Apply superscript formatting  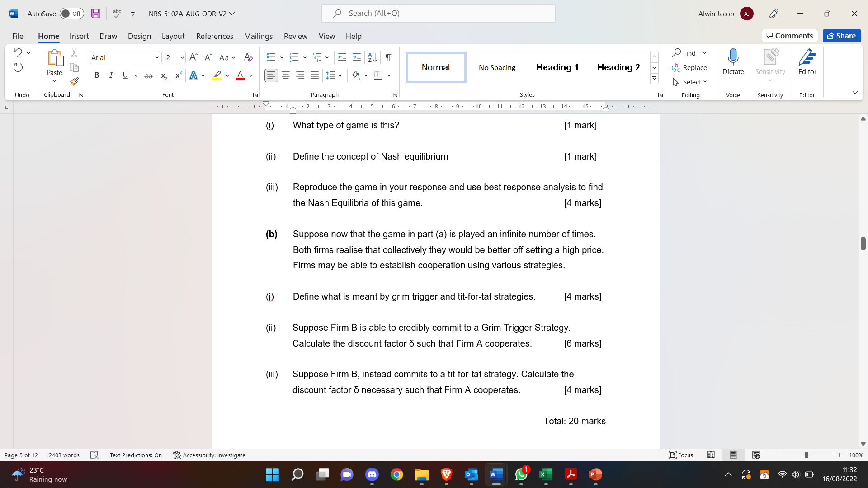(178, 75)
